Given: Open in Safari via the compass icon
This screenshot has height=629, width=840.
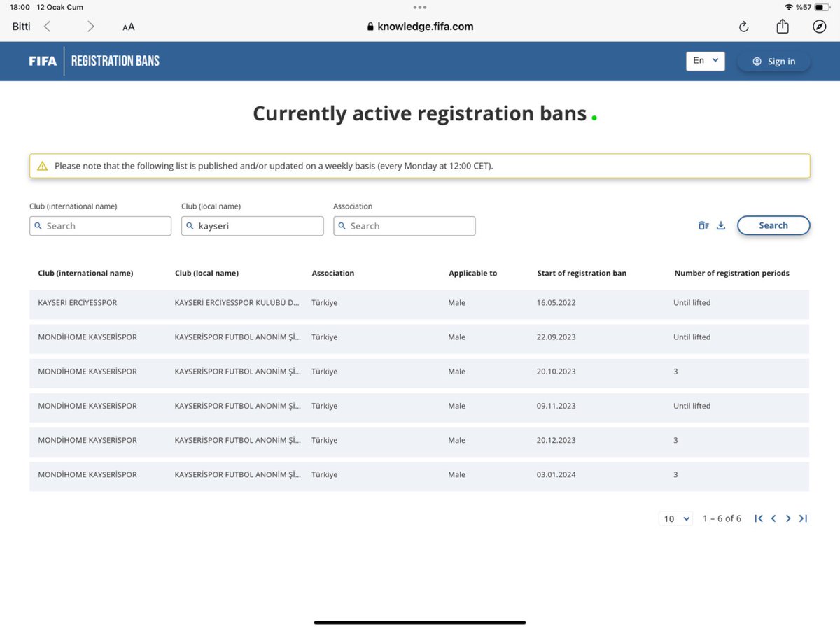Looking at the screenshot, I should (x=819, y=27).
